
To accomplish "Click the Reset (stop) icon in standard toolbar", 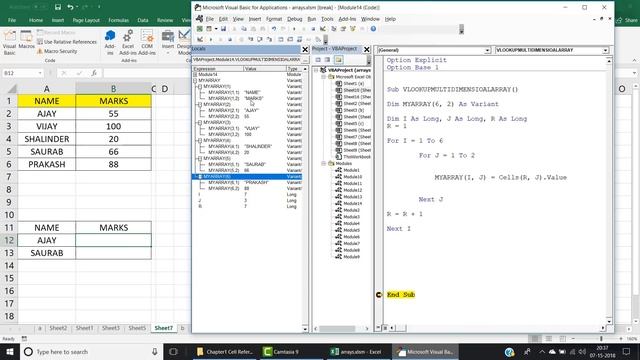I will pos(313,29).
